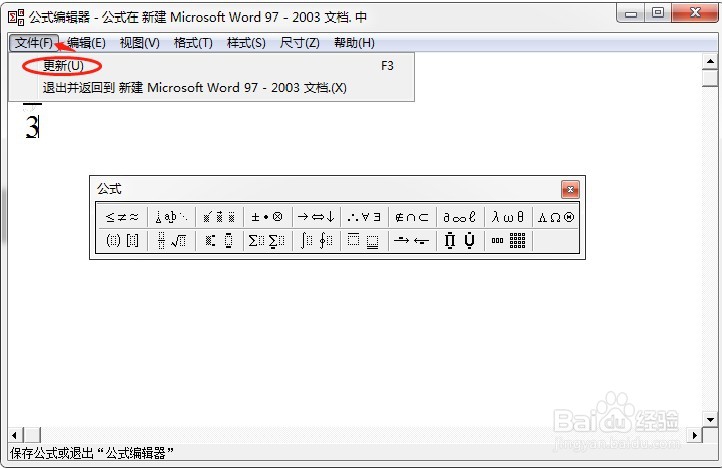This screenshot has width=722, height=469.
Task: Open the underbar and overbar templates palette
Action: coord(364,240)
